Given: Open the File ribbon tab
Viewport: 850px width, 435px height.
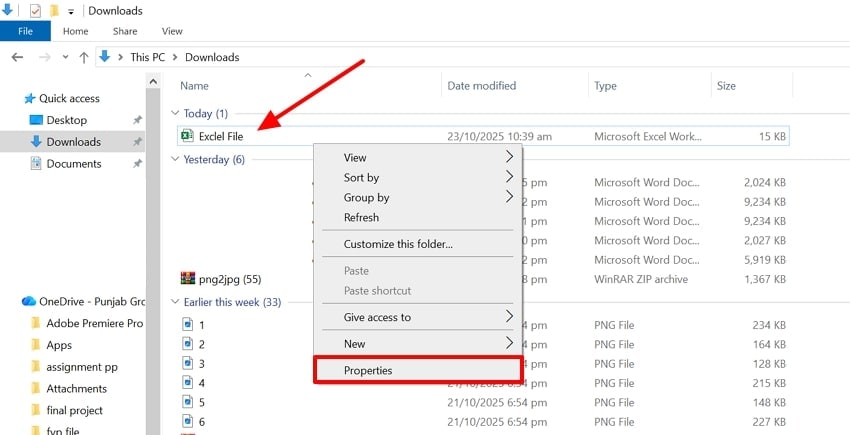Looking at the screenshot, I should [25, 31].
